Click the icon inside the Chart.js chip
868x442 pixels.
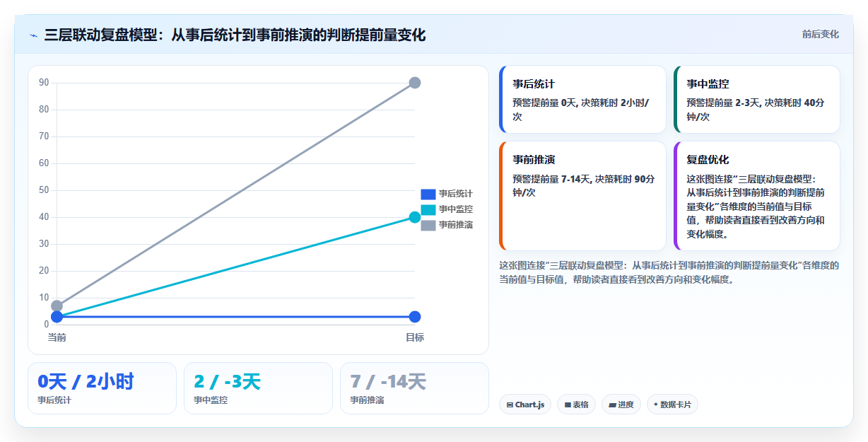[510, 405]
